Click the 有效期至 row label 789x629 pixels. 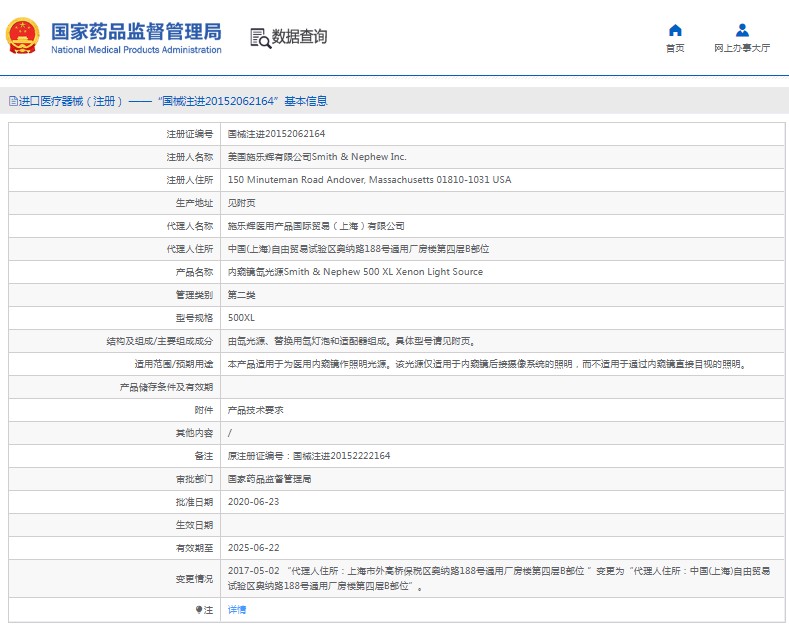(194, 548)
